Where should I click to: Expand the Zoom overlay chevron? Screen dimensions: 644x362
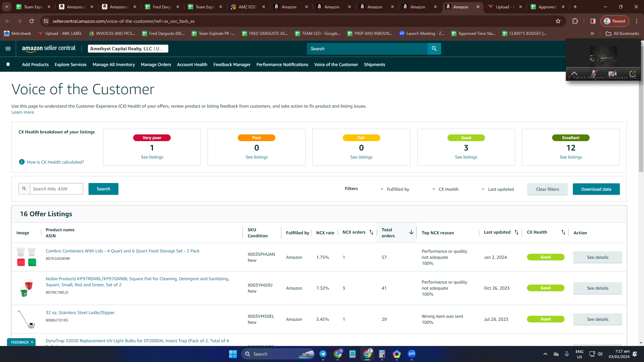point(574,73)
